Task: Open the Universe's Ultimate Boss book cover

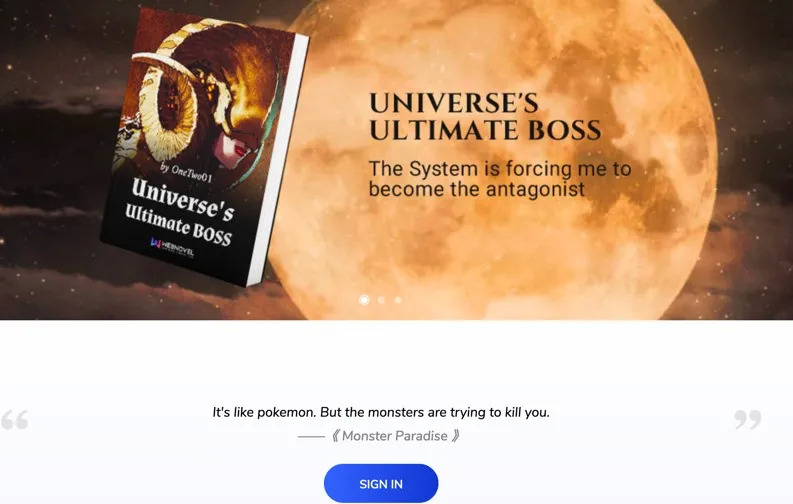Action: (204, 148)
